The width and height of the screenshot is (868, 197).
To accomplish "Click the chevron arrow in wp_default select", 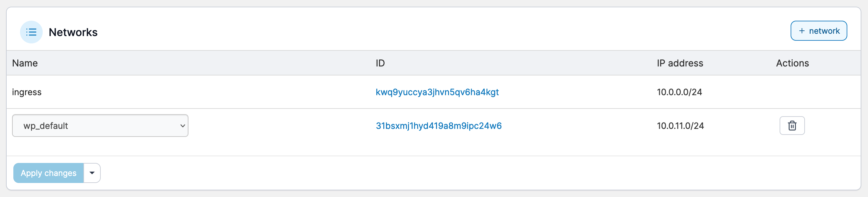I will [182, 126].
